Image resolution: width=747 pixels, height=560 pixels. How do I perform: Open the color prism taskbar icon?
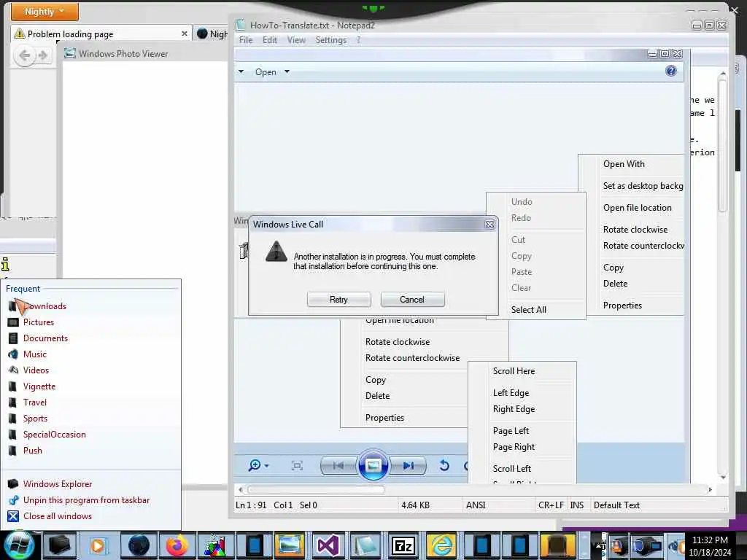click(215, 545)
